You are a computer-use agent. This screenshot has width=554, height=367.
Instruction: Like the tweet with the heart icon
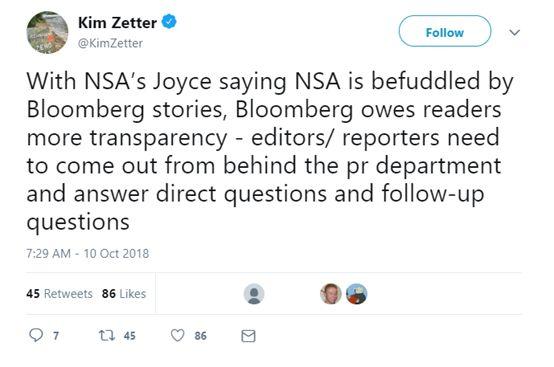coord(177,335)
